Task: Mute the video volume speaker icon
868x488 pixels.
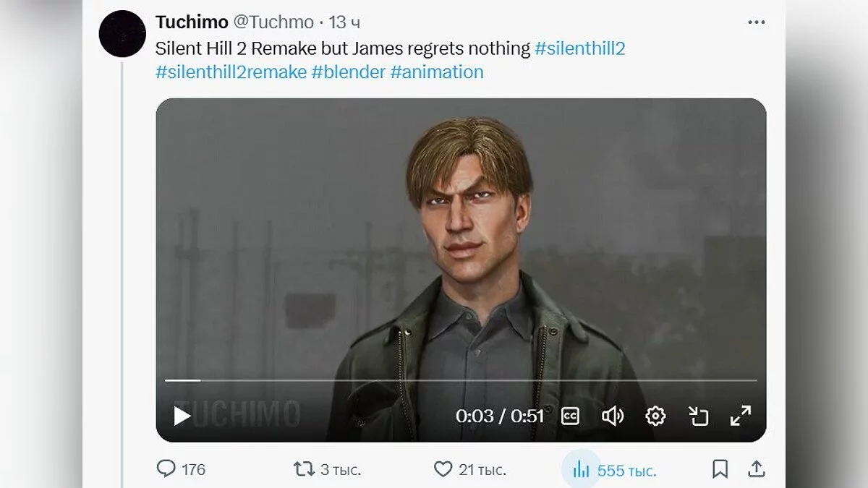Action: 612,416
